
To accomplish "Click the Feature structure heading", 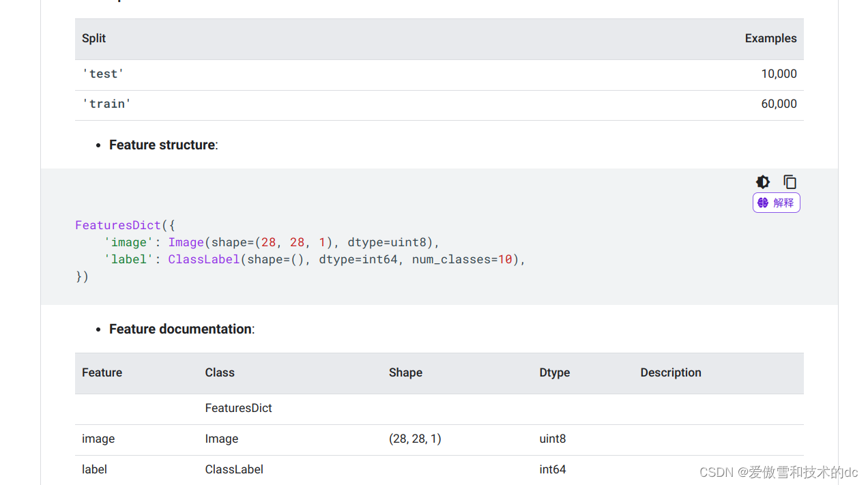I will (162, 145).
